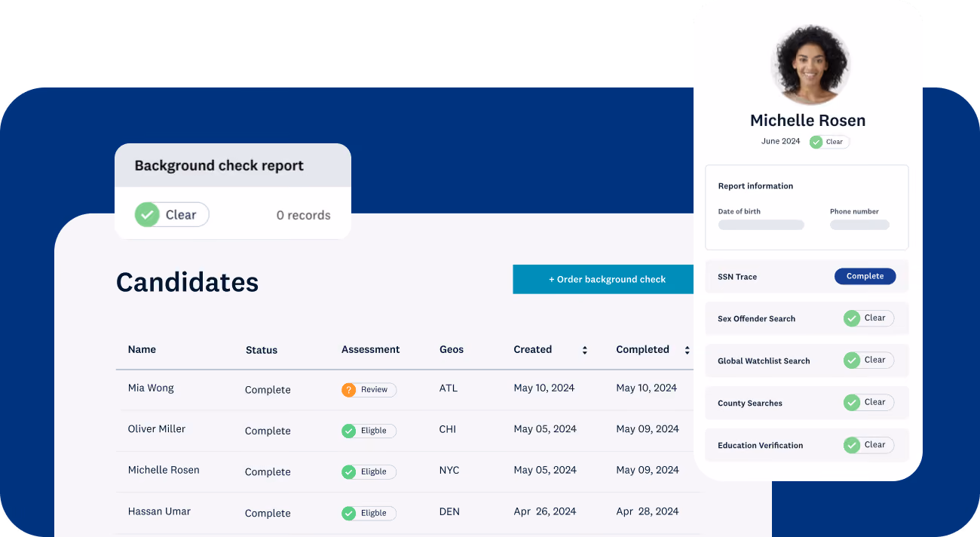Click the green checkmark icon in Michelle Rosen's row
The height and width of the screenshot is (537, 980).
[348, 471]
